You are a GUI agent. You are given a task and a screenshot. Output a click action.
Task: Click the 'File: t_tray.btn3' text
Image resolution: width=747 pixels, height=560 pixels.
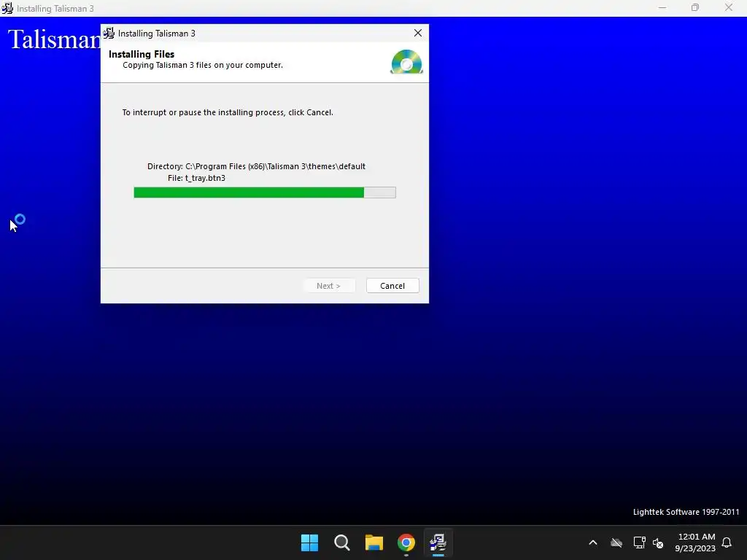[x=196, y=178]
